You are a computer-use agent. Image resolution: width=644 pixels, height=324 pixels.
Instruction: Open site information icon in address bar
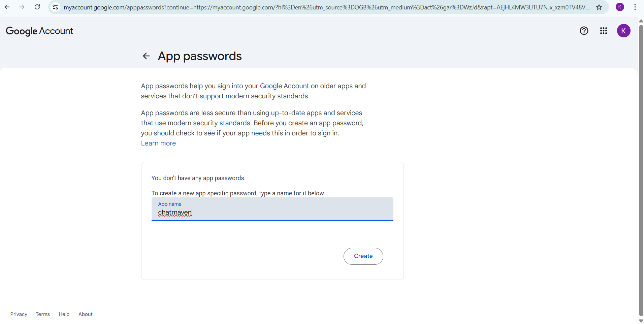tap(56, 7)
